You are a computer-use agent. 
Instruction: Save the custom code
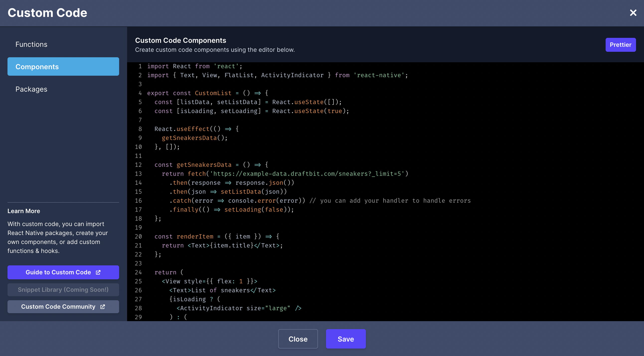click(x=346, y=339)
